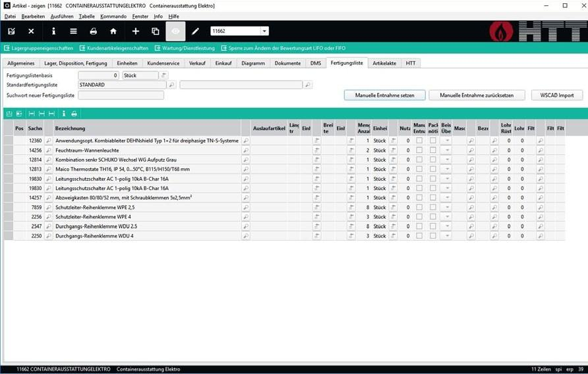The width and height of the screenshot is (588, 374).
Task: Click magnifier after Durchgangs-Reihenklemme WDU 4 description
Action: point(246,236)
